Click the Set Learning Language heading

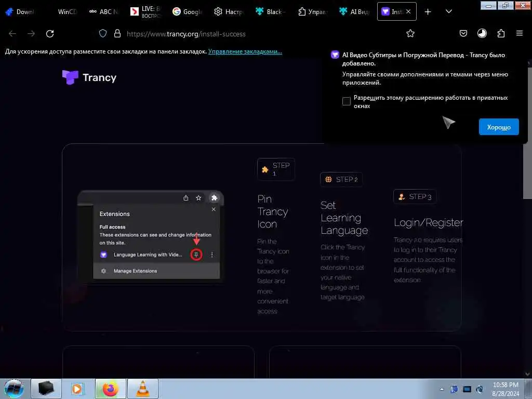(x=344, y=218)
